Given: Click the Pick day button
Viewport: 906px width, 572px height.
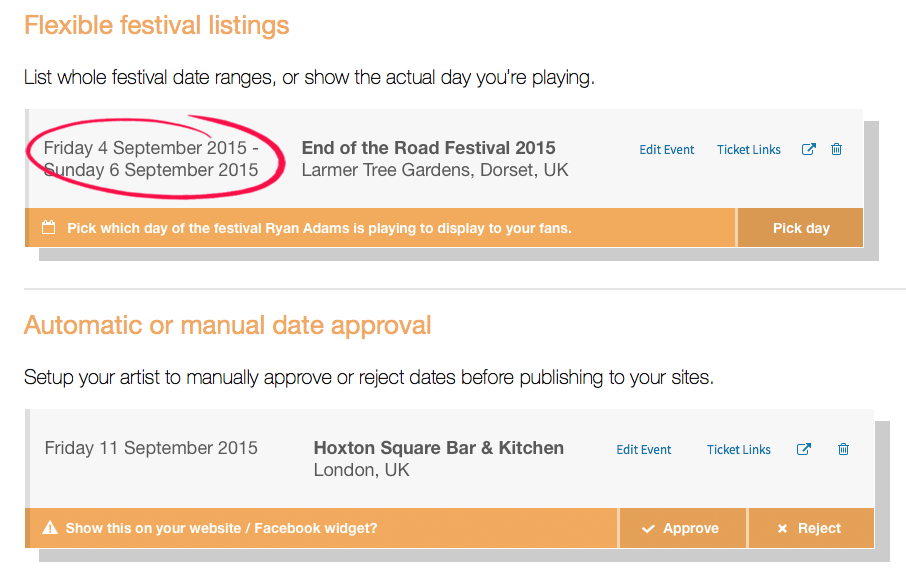Looking at the screenshot, I should (x=800, y=228).
